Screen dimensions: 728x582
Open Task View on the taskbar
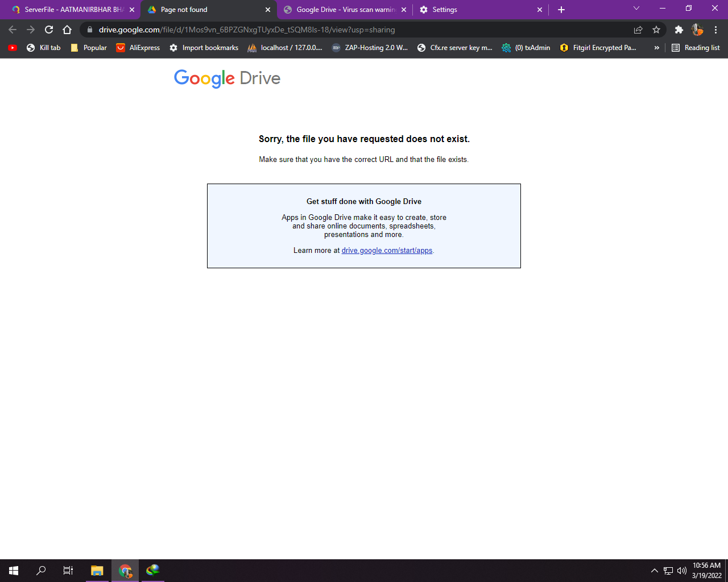tap(68, 571)
